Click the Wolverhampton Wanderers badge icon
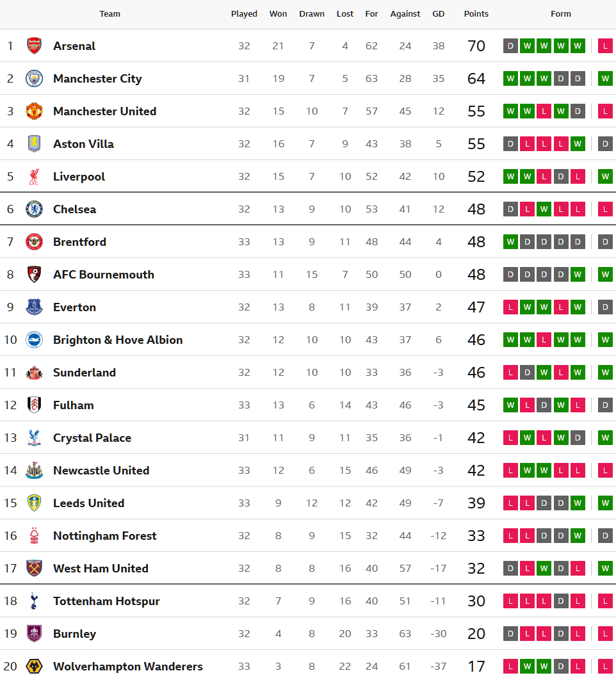This screenshot has width=616, height=680. [x=34, y=666]
